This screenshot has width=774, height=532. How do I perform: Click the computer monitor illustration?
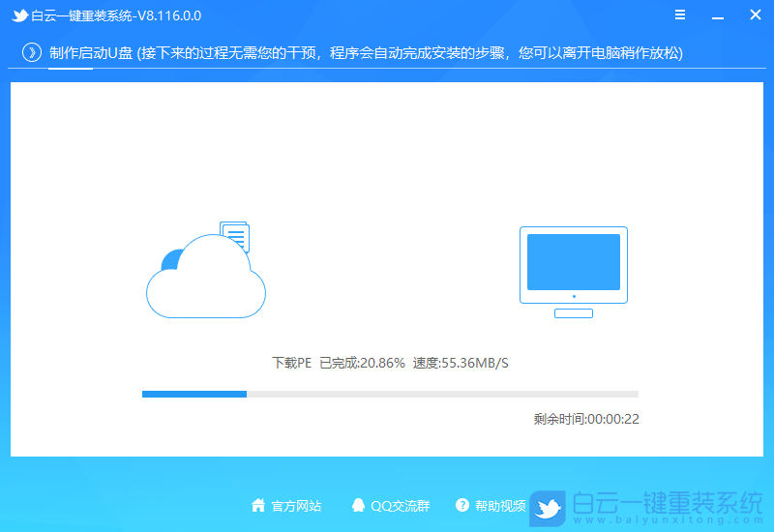pyautogui.click(x=574, y=272)
